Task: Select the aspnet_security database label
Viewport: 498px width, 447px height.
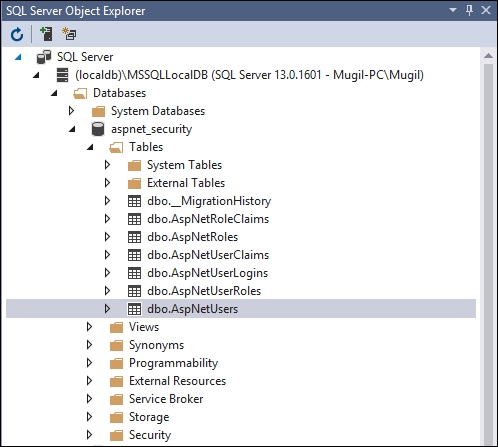Action: point(152,129)
